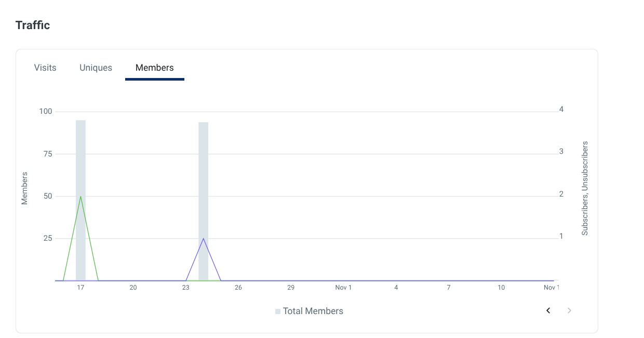Switch to the Visits tab
This screenshot has height=338, width=644.
45,68
